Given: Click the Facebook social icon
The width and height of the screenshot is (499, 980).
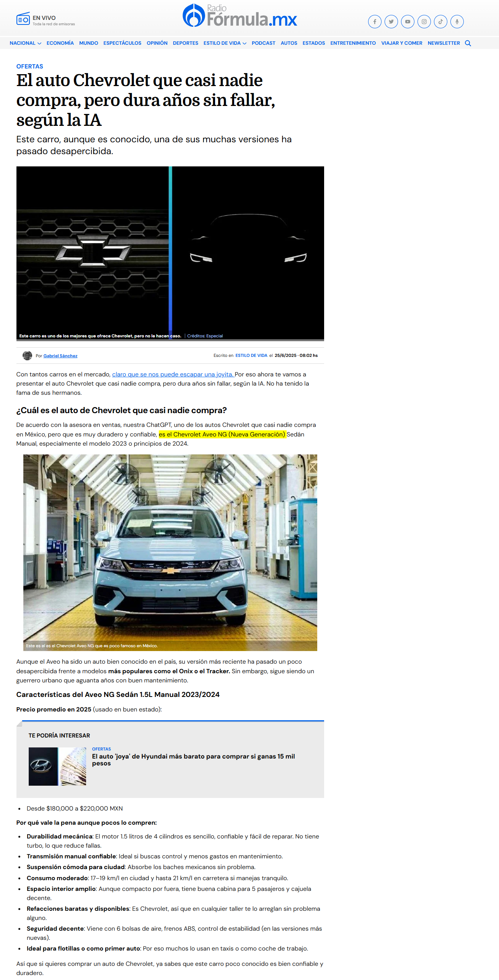Looking at the screenshot, I should pyautogui.click(x=375, y=22).
